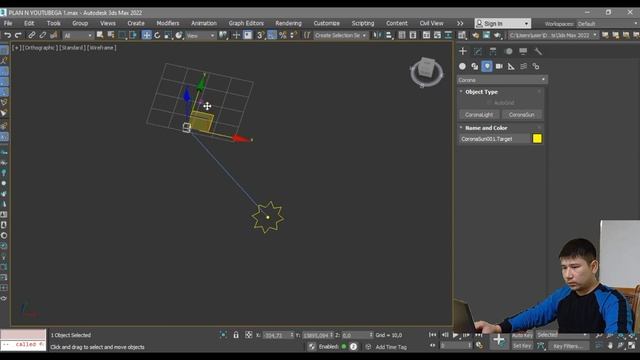This screenshot has width=640, height=360.
Task: Click the Previous Frame playback button
Action: (444, 335)
